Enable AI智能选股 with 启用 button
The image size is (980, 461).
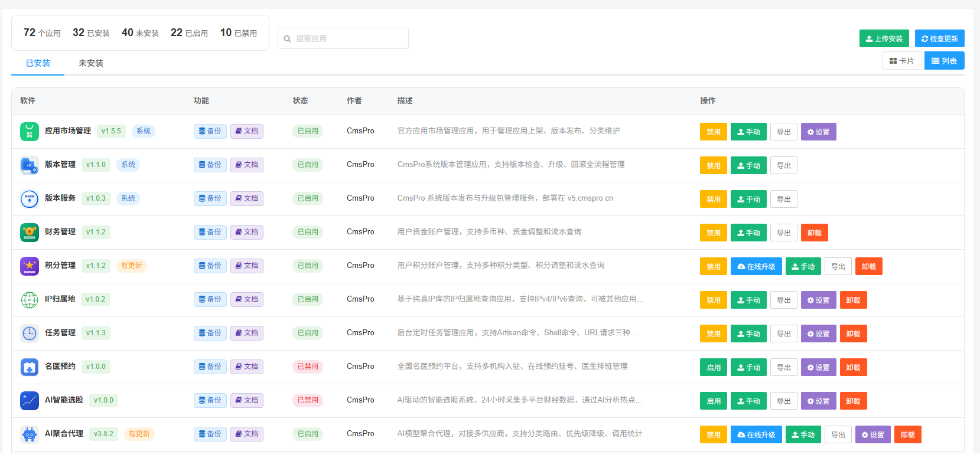[714, 401]
